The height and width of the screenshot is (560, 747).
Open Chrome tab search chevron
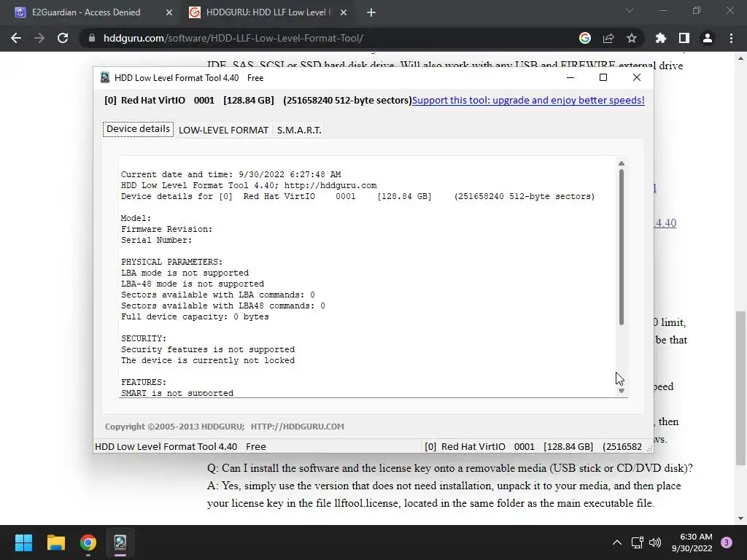coord(630,10)
